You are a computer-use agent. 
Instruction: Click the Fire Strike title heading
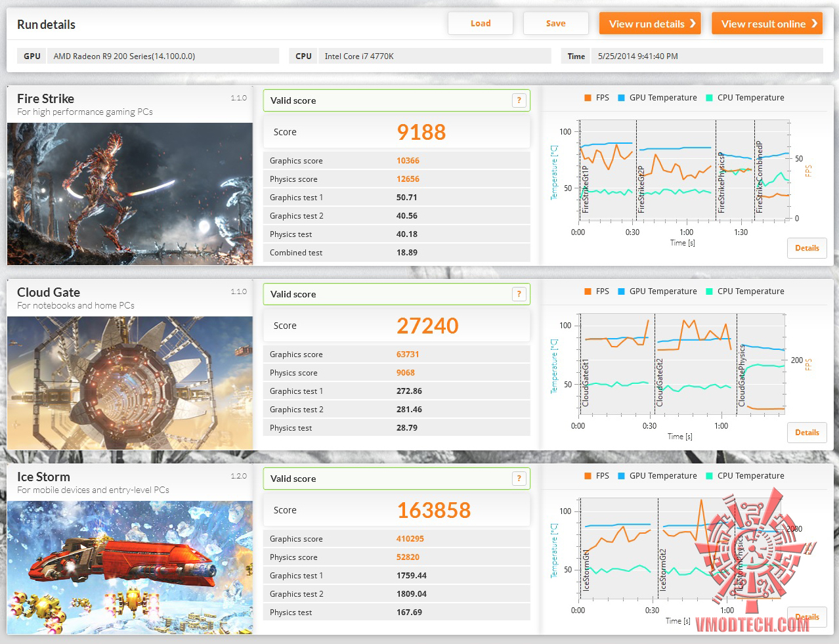45,98
